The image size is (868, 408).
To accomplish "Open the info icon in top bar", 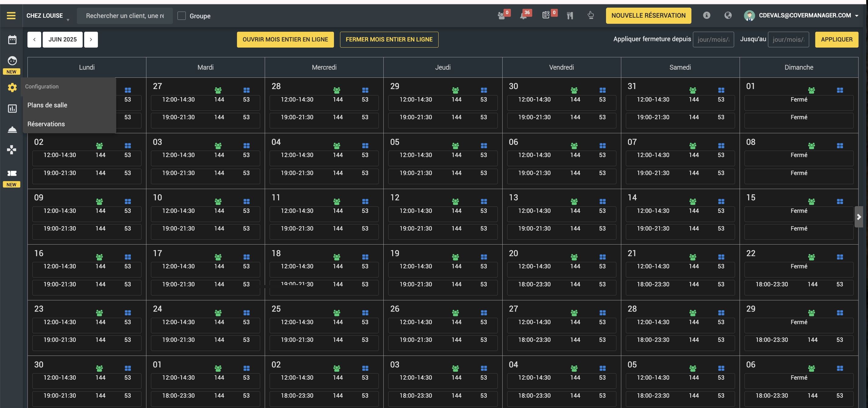I will 707,16.
